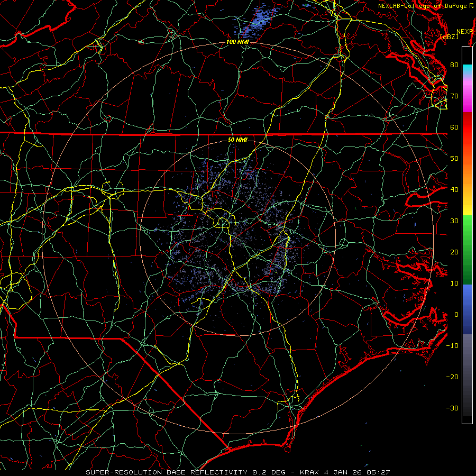476x476 pixels.
Task: Click the magenta segment of the reflectivity color bar
Action: pos(467,95)
